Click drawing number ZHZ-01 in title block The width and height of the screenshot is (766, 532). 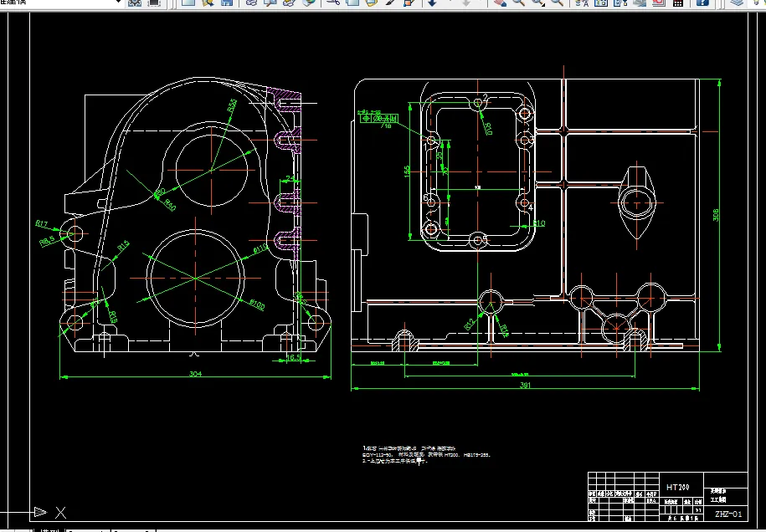[x=728, y=514]
